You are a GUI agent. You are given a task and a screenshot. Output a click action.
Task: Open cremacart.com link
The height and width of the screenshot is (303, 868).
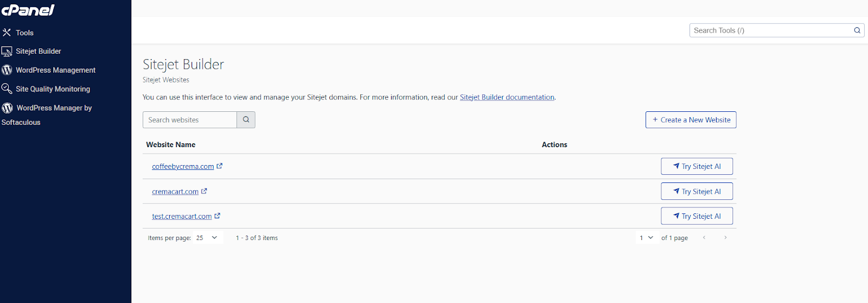175,192
